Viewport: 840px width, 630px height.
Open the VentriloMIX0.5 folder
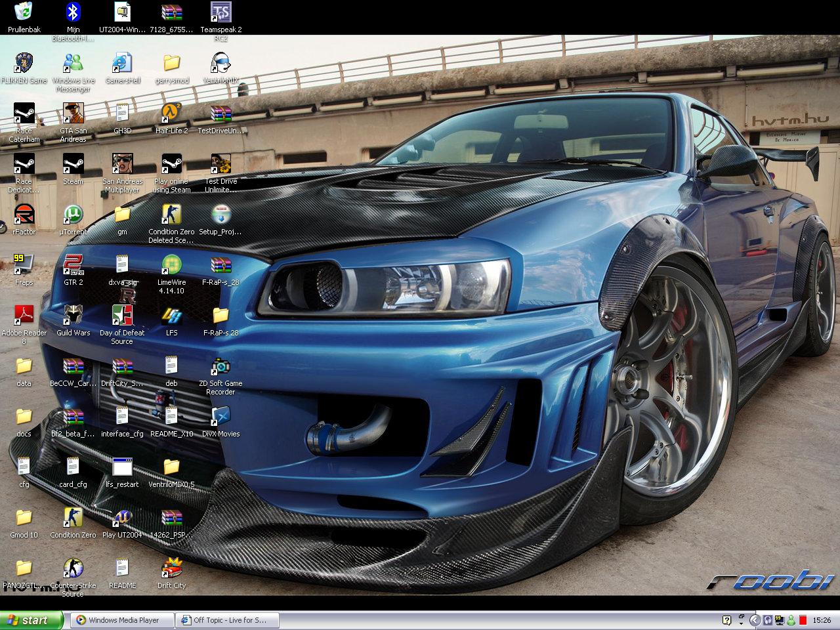pos(172,472)
